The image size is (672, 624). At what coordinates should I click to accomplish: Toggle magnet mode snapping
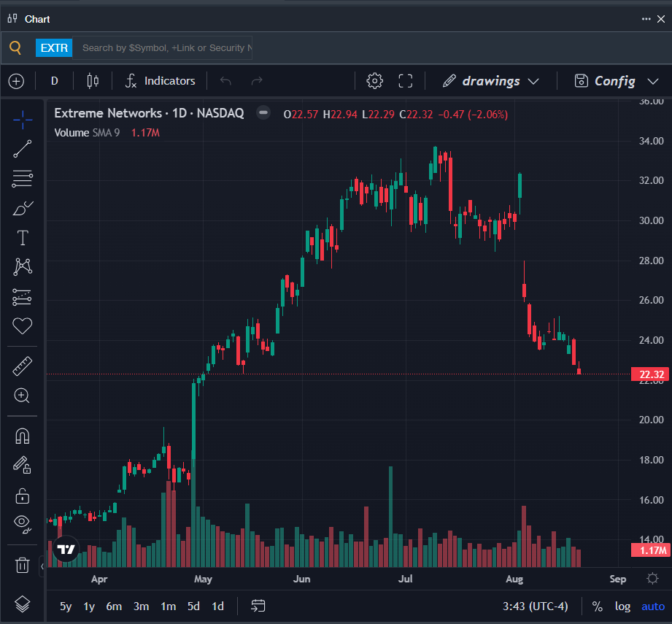pos(23,436)
